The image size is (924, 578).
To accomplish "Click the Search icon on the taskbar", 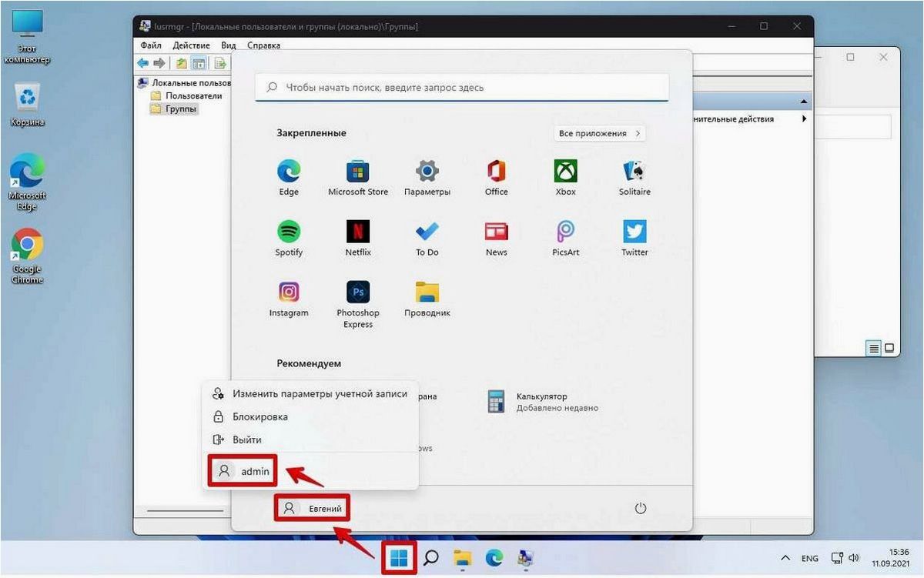I will click(431, 557).
